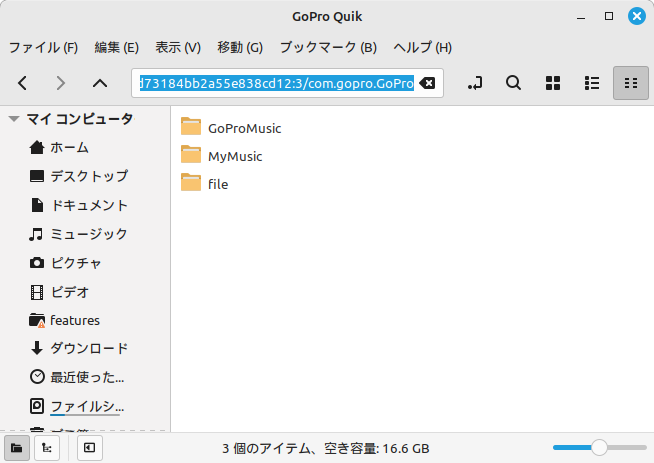
Task: Adjust the zoom level slider
Action: (599, 448)
